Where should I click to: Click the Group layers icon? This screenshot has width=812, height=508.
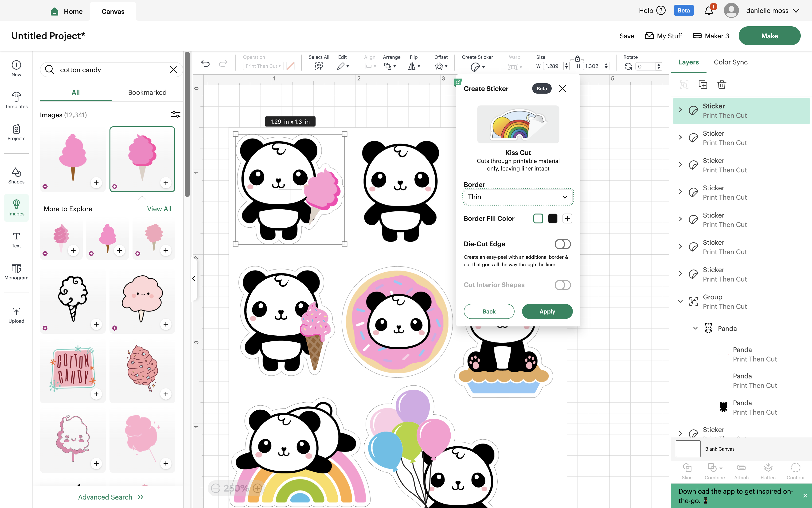(684, 85)
